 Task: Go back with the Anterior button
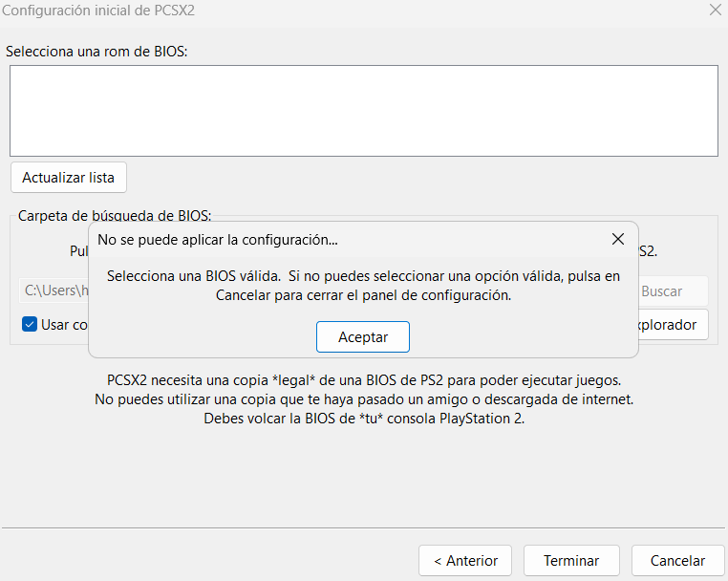[x=465, y=561]
